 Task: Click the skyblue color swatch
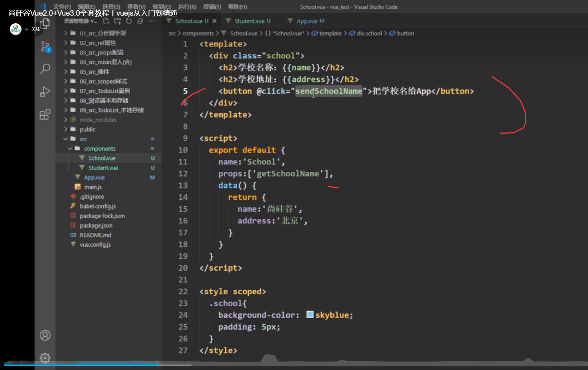[x=310, y=315]
